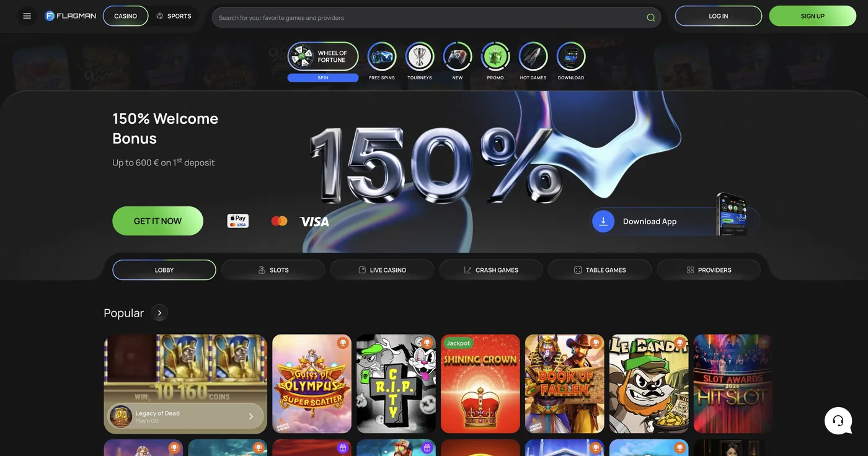Image resolution: width=868 pixels, height=456 pixels.
Task: Open the Tourneys trophy icon
Action: (420, 57)
